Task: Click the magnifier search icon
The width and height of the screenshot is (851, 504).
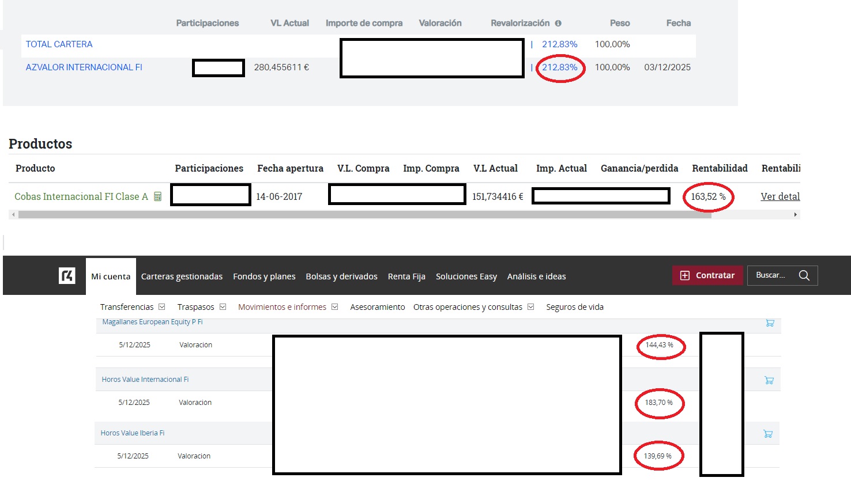Action: tap(804, 275)
